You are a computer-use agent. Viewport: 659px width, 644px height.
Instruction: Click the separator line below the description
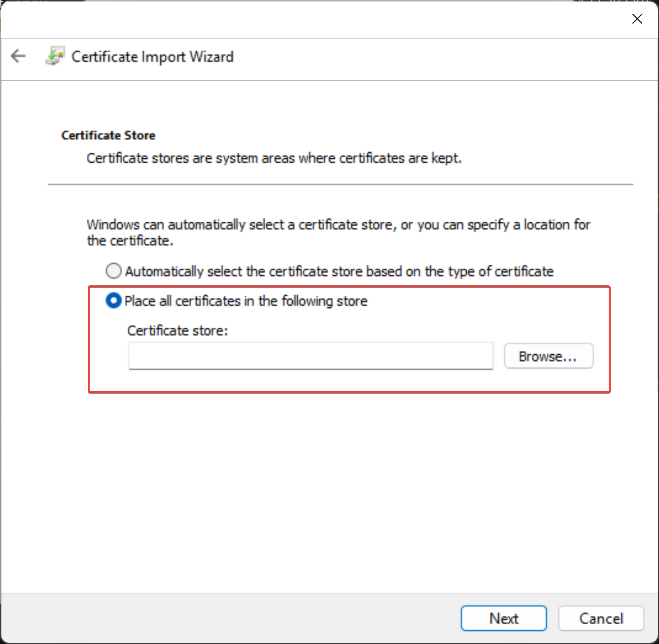pyautogui.click(x=340, y=185)
